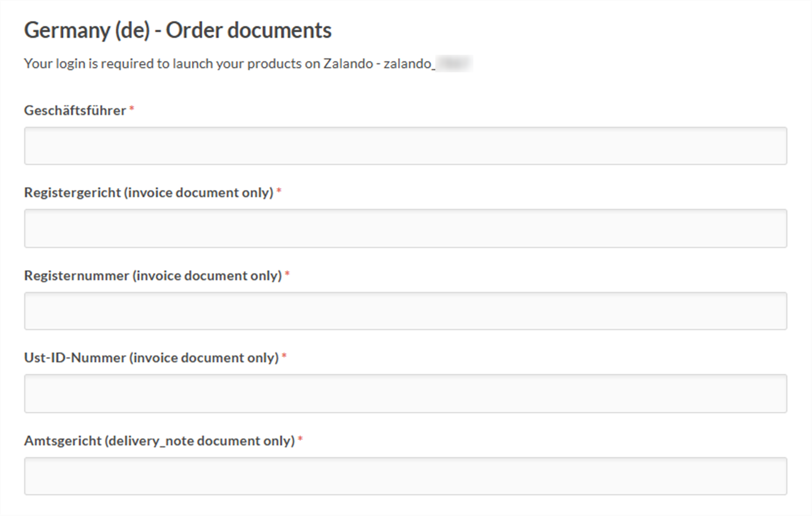Click the Registergericht (invoice document only) label
The width and height of the screenshot is (812, 516).
[149, 193]
